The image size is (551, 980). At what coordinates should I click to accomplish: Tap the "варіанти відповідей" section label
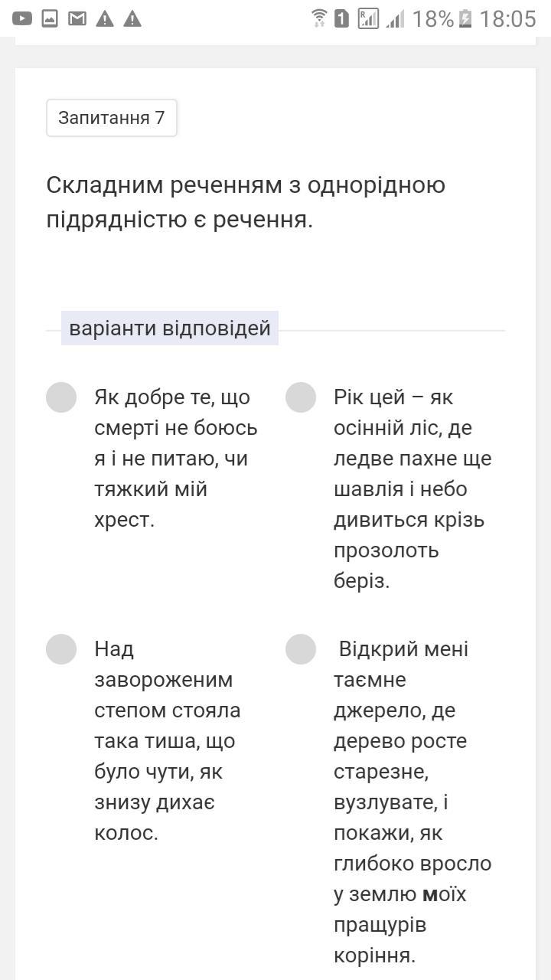(x=170, y=328)
